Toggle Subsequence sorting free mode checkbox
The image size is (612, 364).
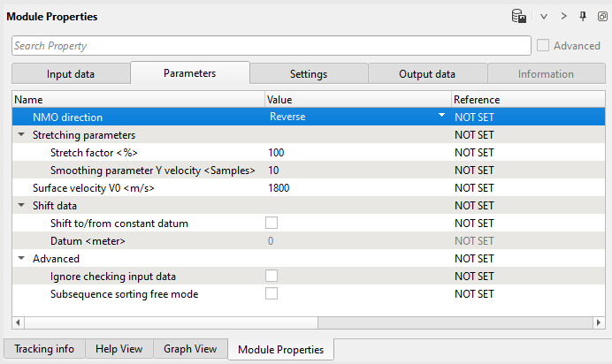[272, 294]
